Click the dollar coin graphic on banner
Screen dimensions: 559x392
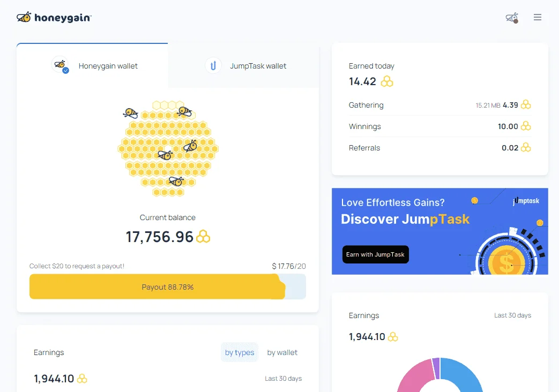pos(506,263)
